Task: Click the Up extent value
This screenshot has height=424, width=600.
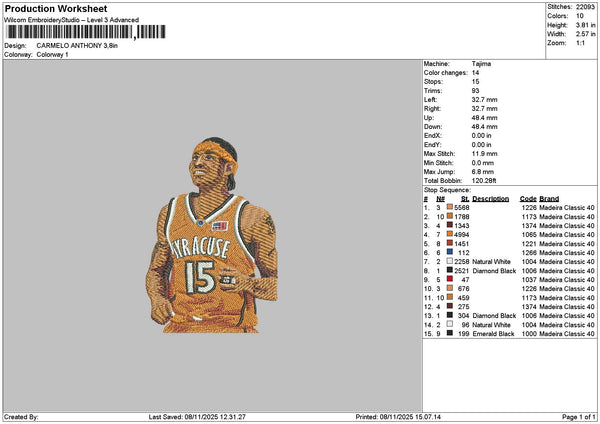Action: click(484, 118)
